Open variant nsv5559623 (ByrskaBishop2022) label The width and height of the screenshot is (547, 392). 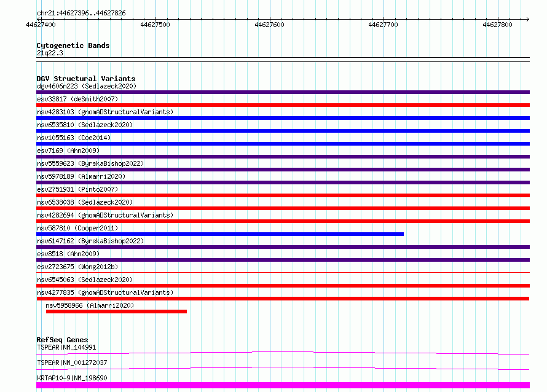tap(90, 163)
